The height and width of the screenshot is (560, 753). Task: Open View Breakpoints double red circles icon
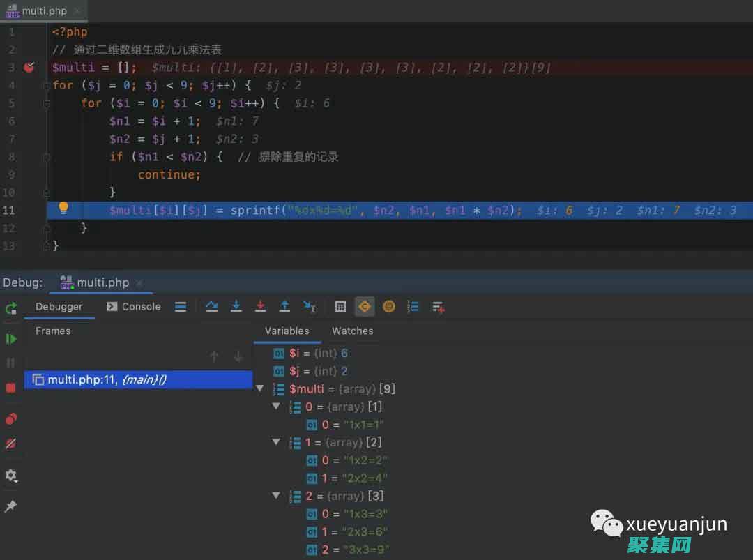[11, 419]
